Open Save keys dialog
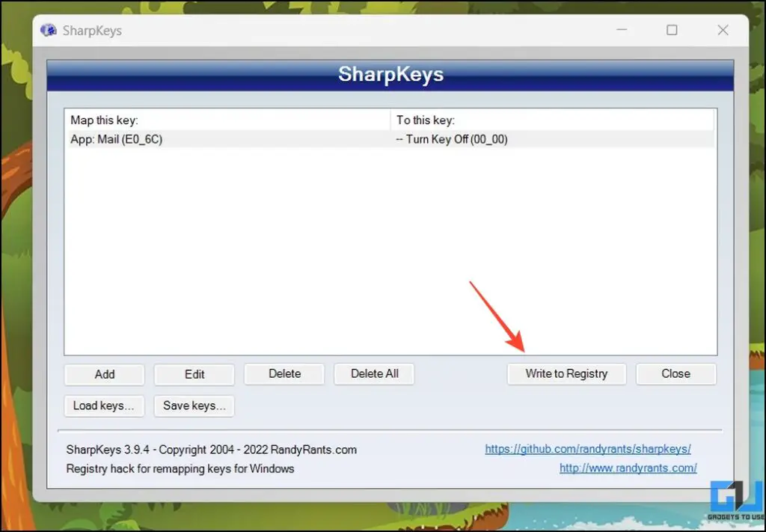 (x=194, y=406)
